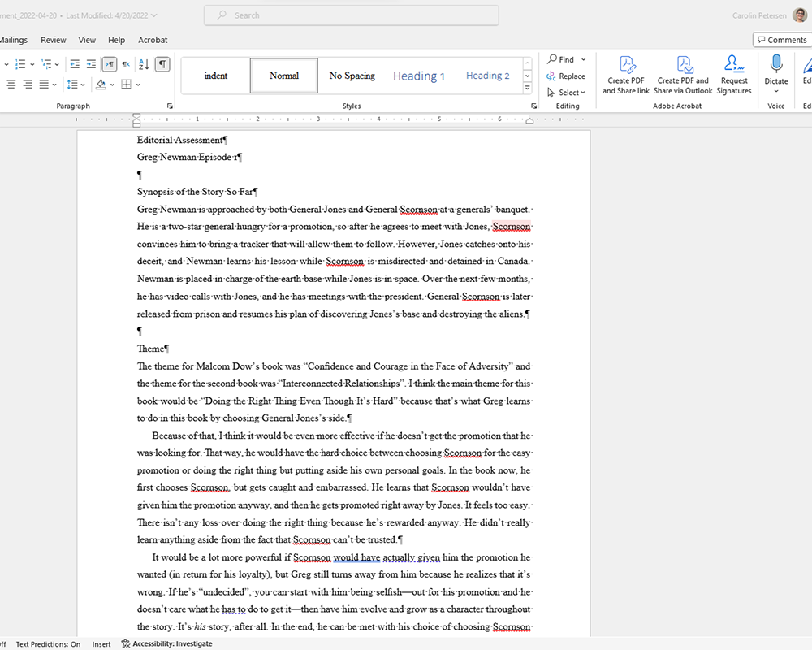Open the Select dropdown
The image size is (812, 650).
[567, 93]
